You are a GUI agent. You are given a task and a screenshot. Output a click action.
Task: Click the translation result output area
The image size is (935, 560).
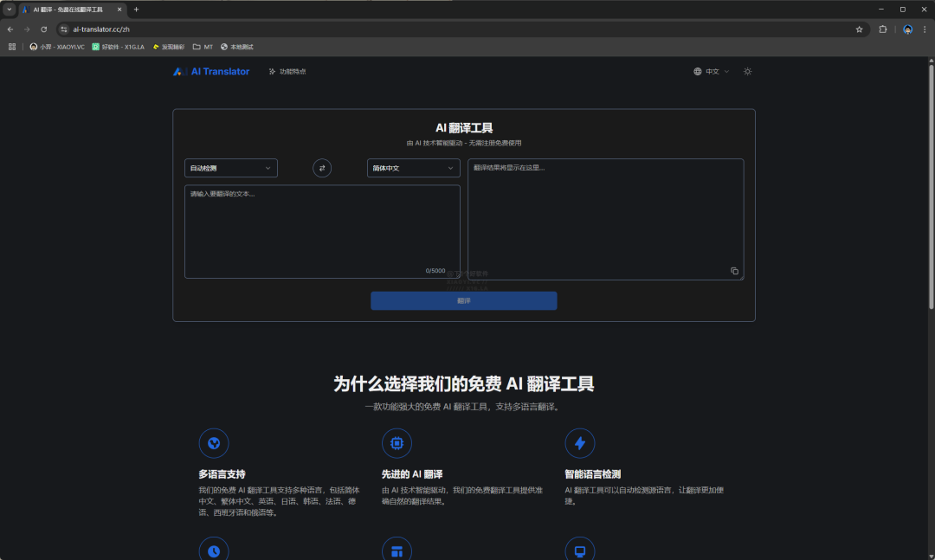click(605, 219)
